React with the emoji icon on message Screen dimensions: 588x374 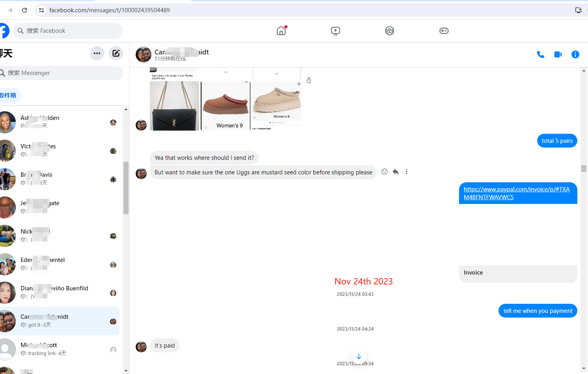click(x=385, y=172)
